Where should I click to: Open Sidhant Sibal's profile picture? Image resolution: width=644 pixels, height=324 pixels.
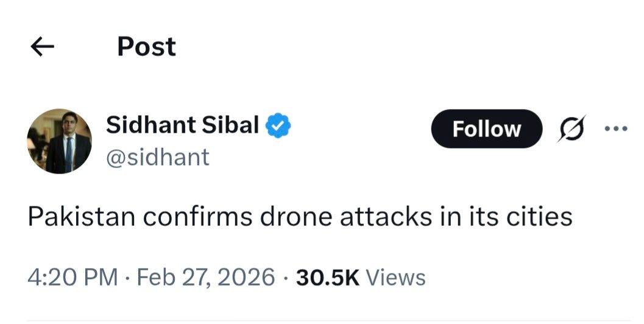[59, 142]
